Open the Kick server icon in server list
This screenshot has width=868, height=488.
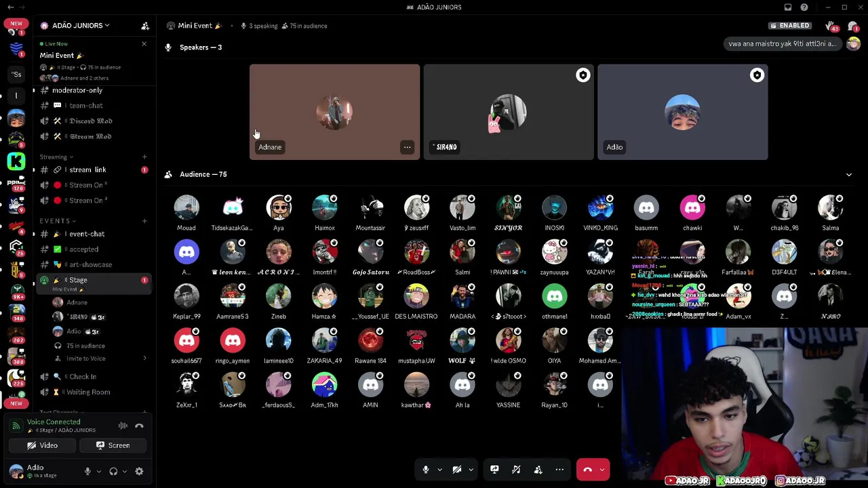click(x=16, y=161)
